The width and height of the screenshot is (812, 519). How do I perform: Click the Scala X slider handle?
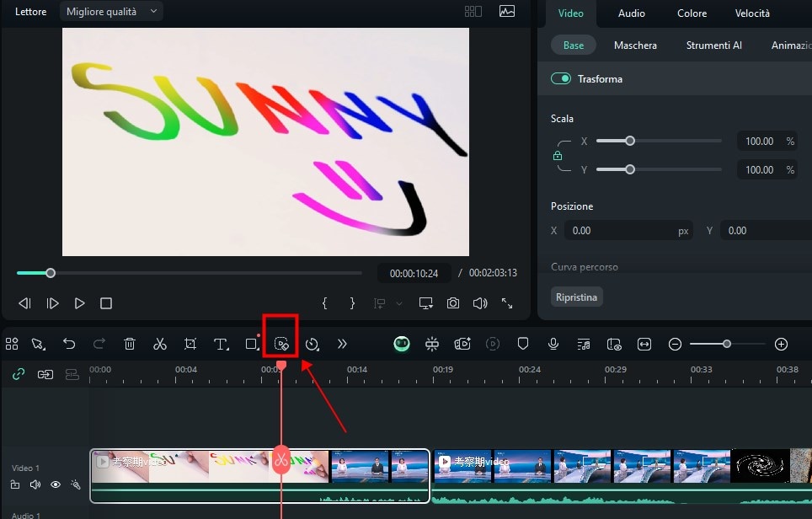(x=630, y=141)
